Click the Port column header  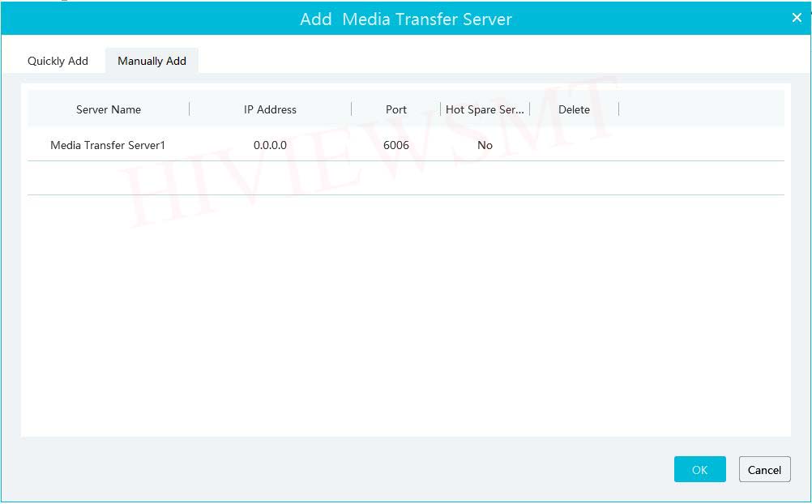pos(396,109)
